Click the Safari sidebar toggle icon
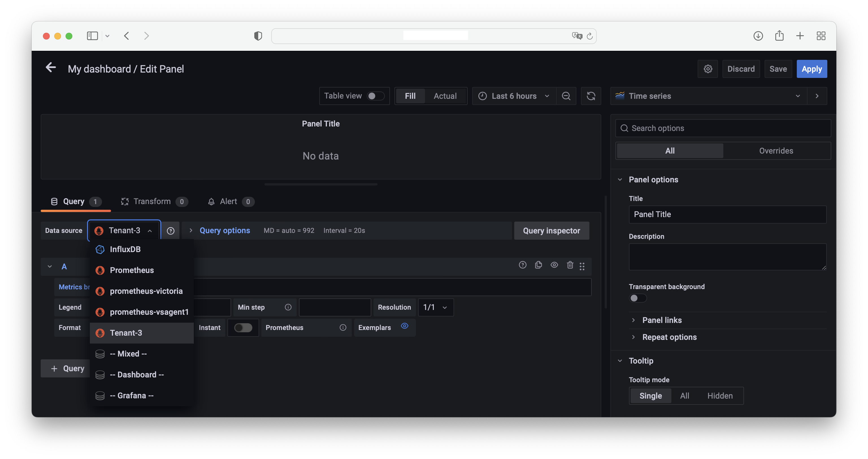 point(92,36)
